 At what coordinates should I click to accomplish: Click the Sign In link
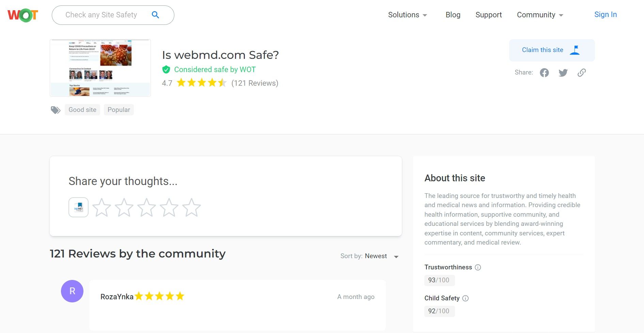click(605, 15)
